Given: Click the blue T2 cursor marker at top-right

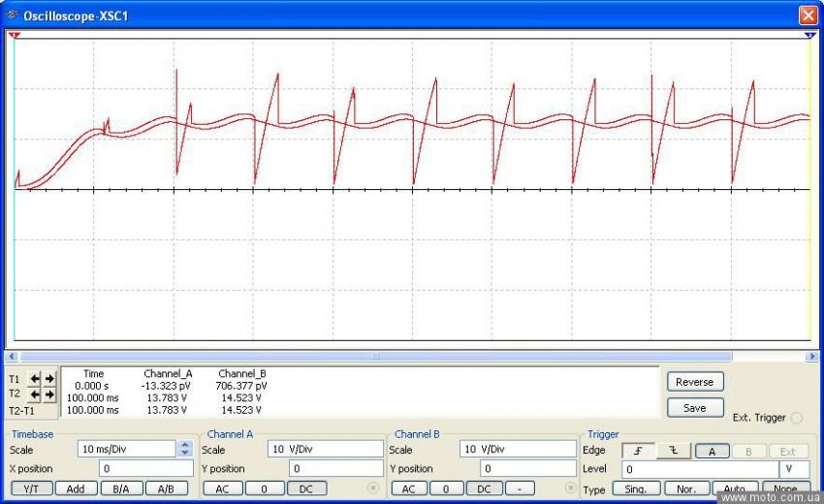Looking at the screenshot, I should point(809,35).
